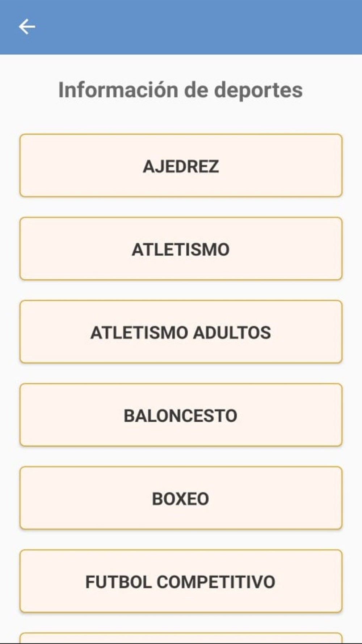Tap the first sport card, AJEDREZ

click(181, 166)
